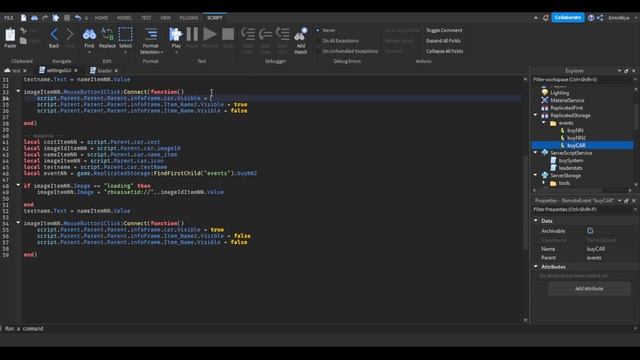Select the Lighting service in Explorer
Viewport: 640px width, 360px height.
point(559,93)
